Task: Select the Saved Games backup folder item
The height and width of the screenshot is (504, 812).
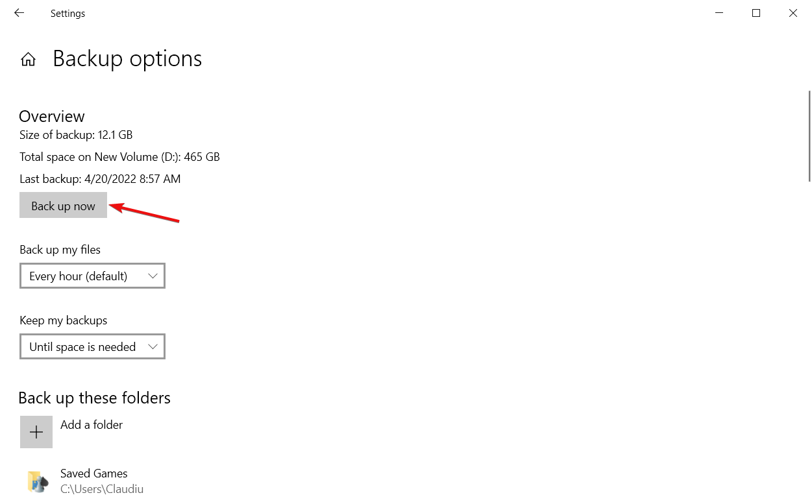Action: pyautogui.click(x=94, y=473)
